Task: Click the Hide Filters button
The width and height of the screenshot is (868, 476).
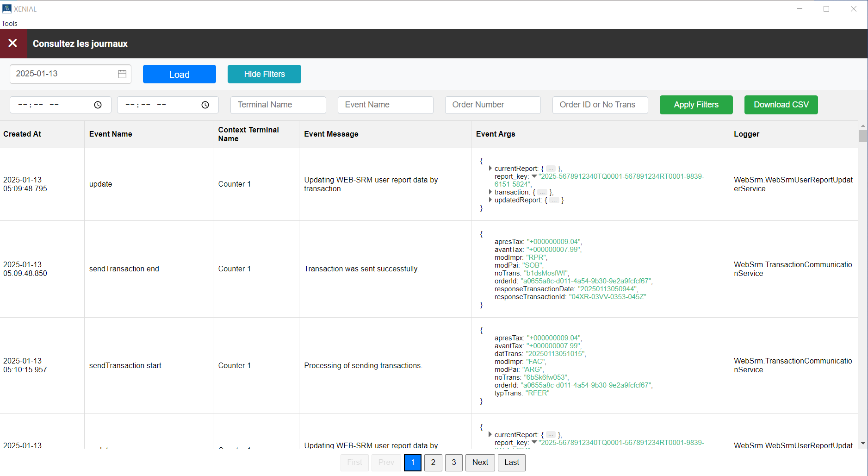Action: (x=264, y=74)
